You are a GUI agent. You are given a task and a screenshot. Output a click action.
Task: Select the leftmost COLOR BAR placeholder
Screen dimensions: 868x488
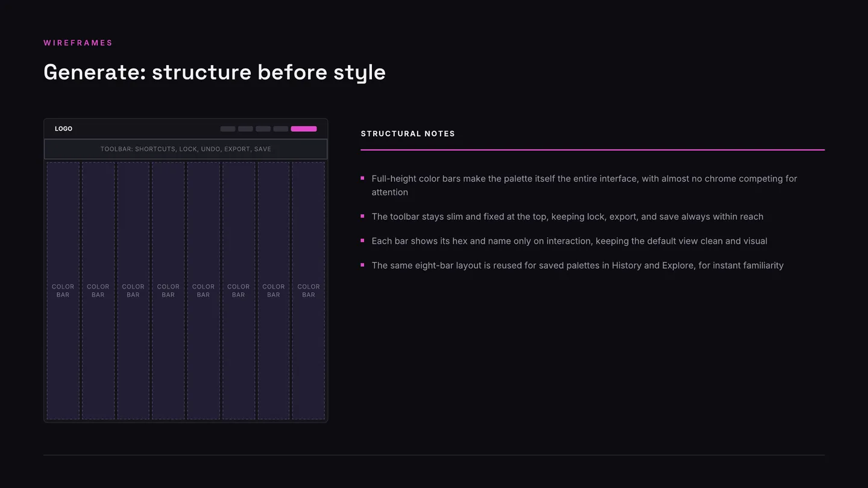point(63,290)
